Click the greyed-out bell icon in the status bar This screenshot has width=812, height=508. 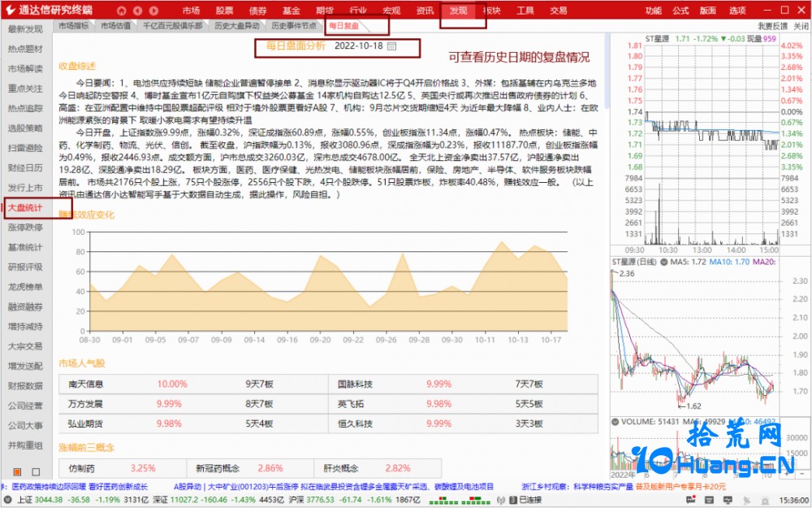765,501
